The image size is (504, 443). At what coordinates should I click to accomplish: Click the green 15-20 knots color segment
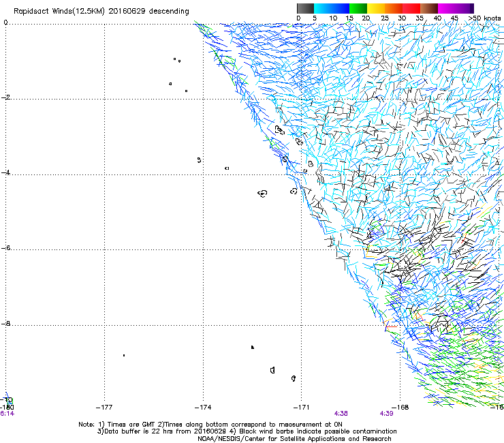point(358,8)
